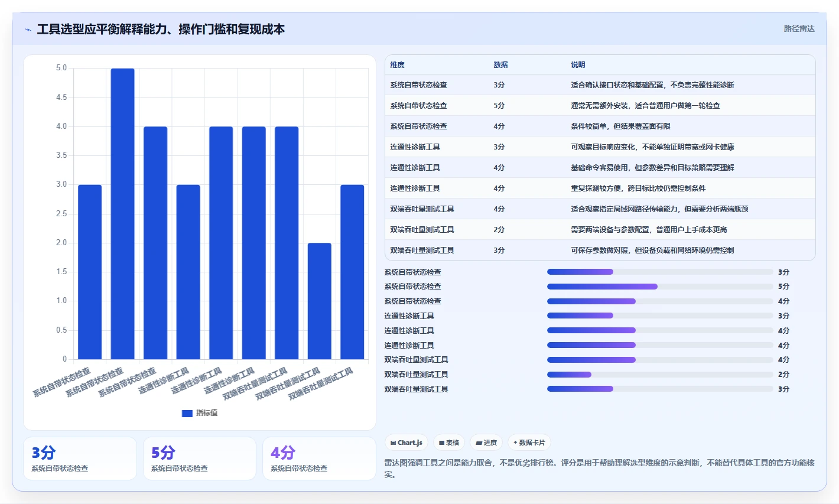Screen dimensions: 839x504
Task: Click the 说明 column header
Action: (578, 65)
